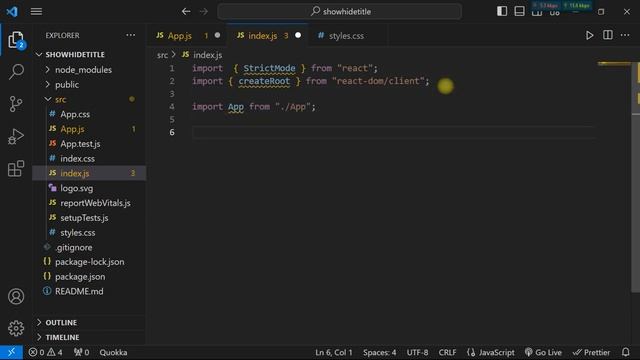640x360 pixels.
Task: Open the Run and Debug view
Action: [x=16, y=136]
